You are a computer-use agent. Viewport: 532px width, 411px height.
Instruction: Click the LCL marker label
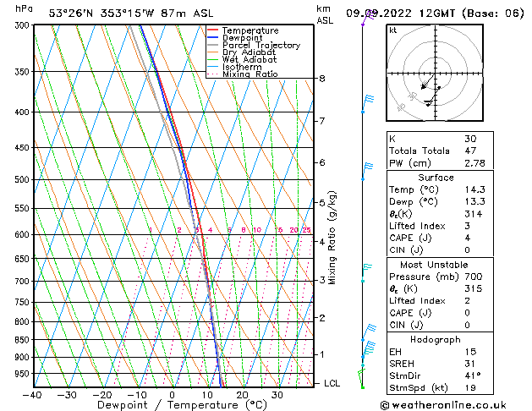pos(332,383)
